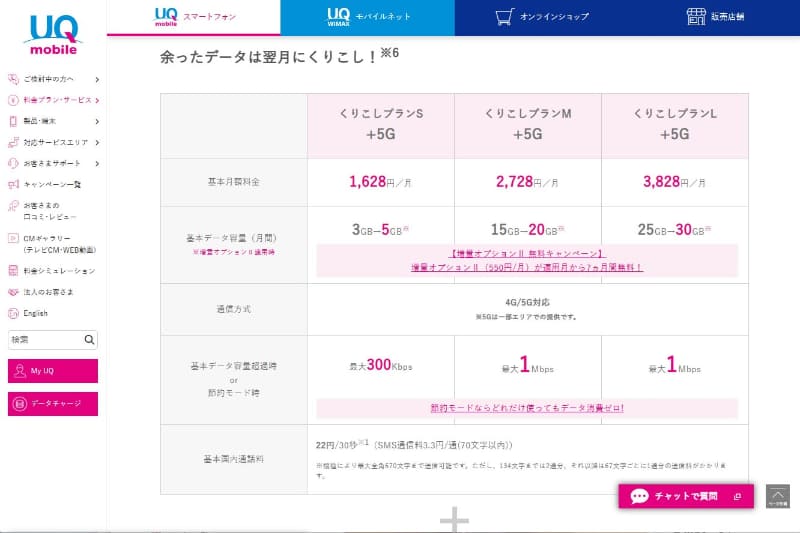Switch site to English
800x533 pixels.
[29, 313]
